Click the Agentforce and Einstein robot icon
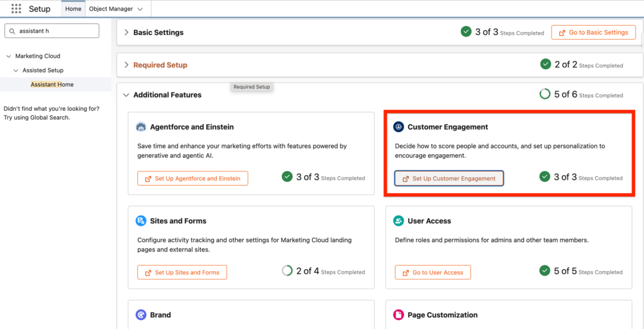Image resolution: width=644 pixels, height=329 pixels. click(142, 127)
